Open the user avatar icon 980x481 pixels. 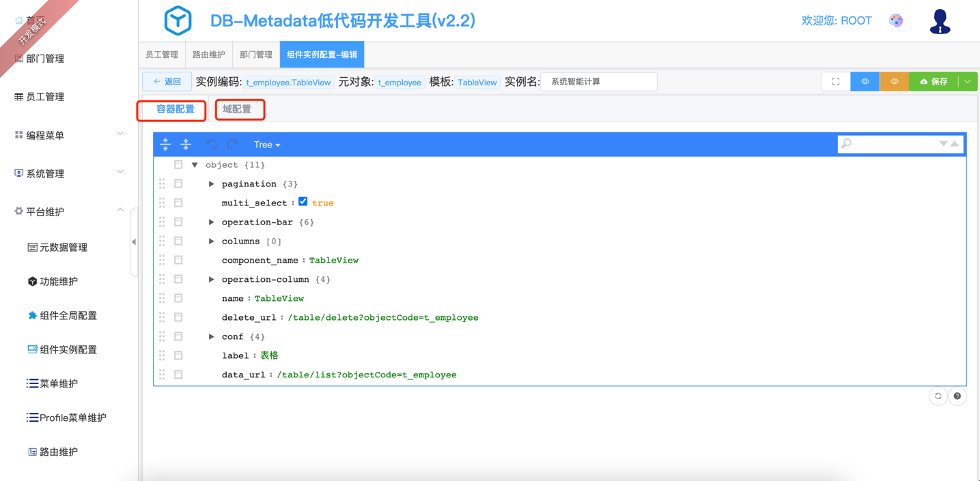click(940, 22)
